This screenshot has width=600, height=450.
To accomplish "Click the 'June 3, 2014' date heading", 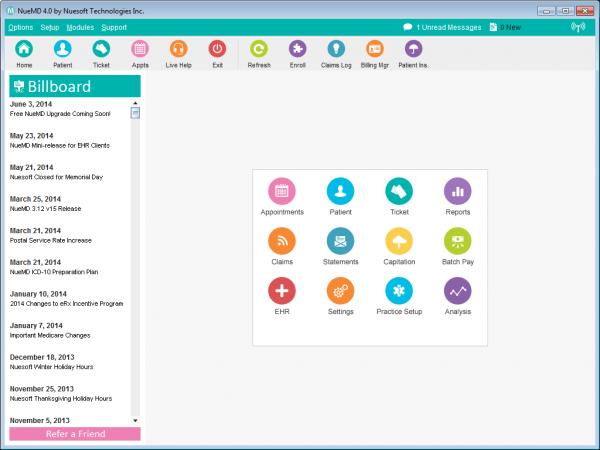I will click(x=31, y=104).
